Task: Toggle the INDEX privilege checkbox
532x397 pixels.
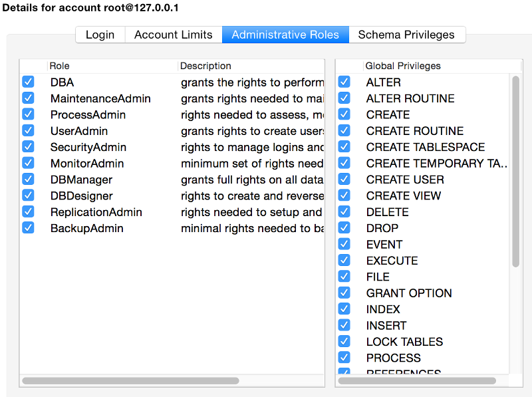Action: pos(344,309)
